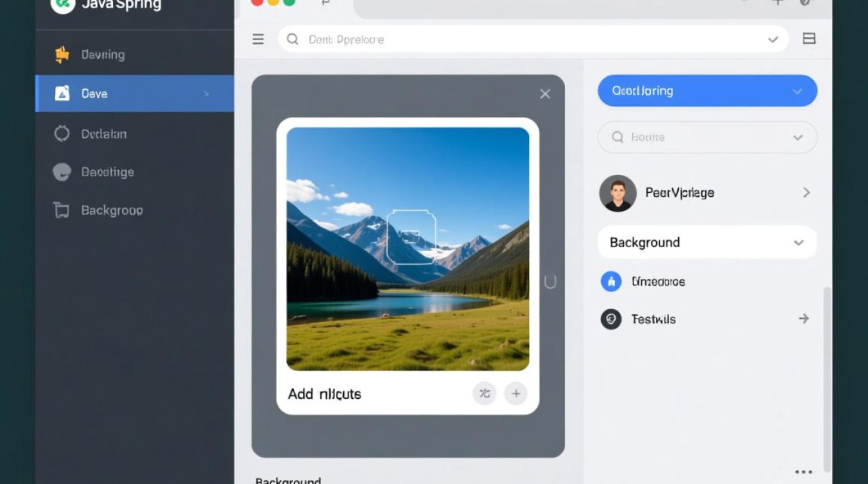Open the right panel search field dropdown
This screenshot has width=868, height=484.
click(x=798, y=137)
